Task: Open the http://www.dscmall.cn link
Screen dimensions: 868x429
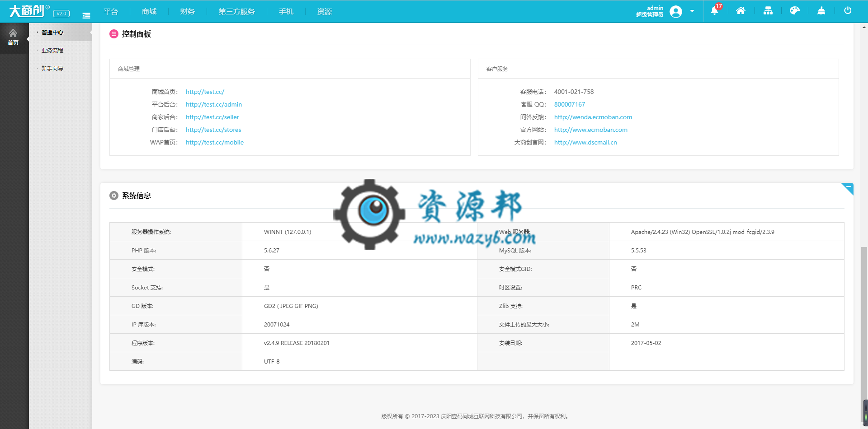Action: tap(585, 142)
